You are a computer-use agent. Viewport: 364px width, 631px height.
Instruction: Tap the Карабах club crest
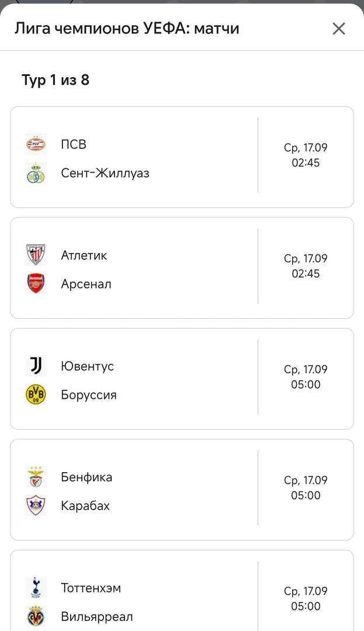[36, 505]
